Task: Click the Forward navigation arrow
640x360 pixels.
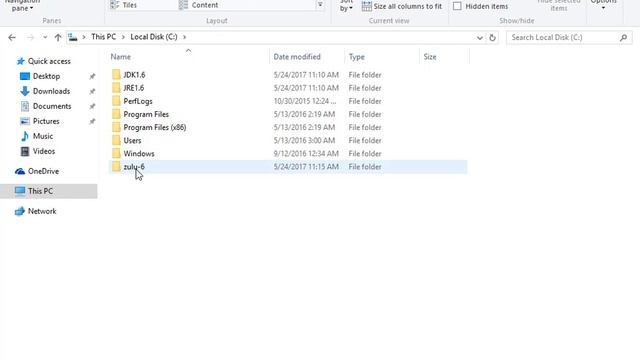Action: tap(30, 38)
